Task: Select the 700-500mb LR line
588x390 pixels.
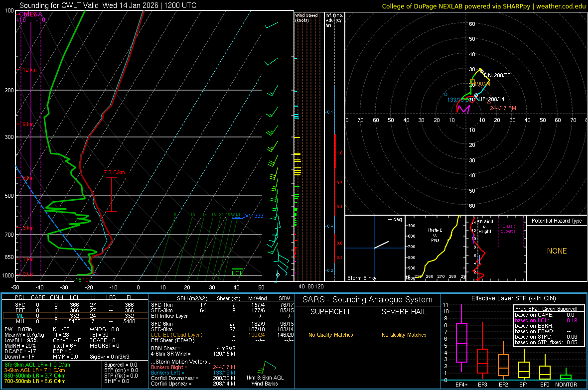Action: tap(35, 381)
